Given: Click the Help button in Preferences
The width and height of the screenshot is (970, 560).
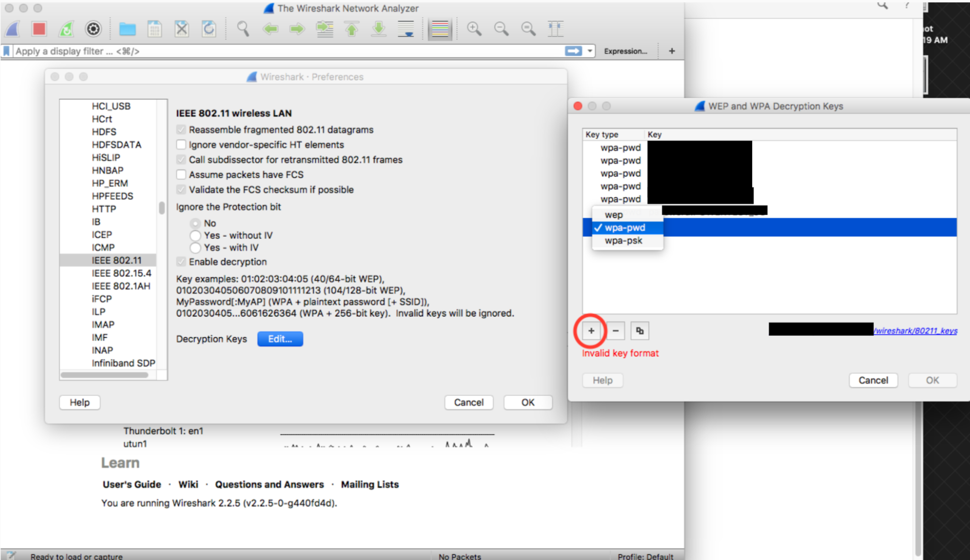Looking at the screenshot, I should [80, 401].
